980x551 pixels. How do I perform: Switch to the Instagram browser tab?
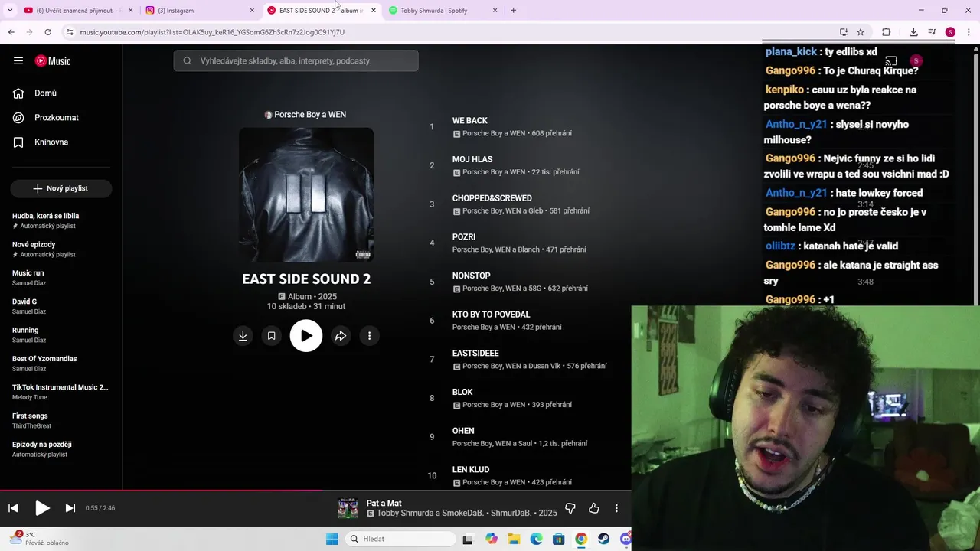click(x=198, y=11)
